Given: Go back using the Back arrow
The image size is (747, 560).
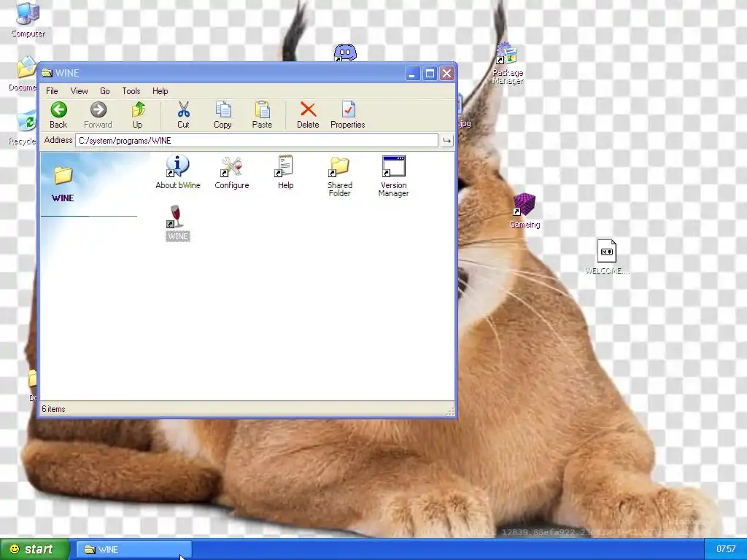Looking at the screenshot, I should (x=58, y=114).
